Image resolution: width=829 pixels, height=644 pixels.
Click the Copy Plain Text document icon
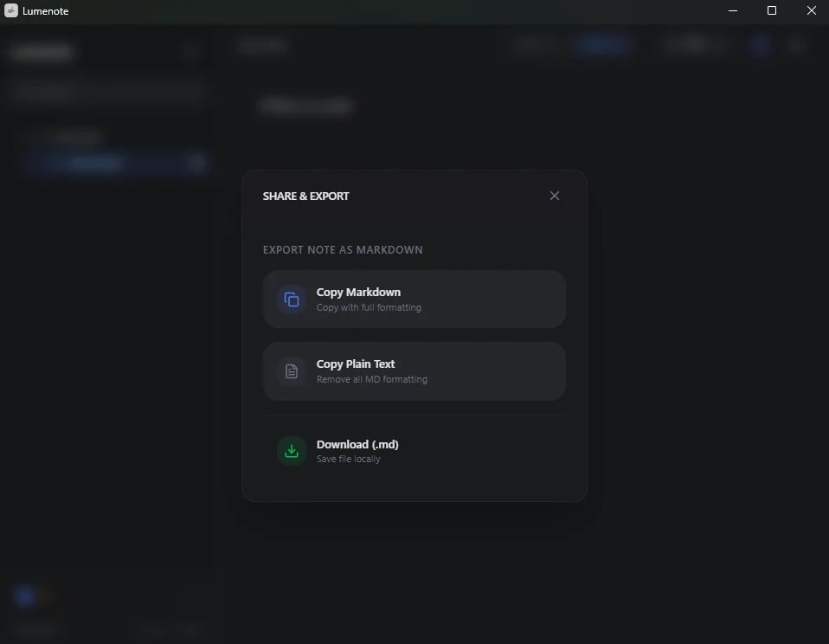[x=291, y=371]
